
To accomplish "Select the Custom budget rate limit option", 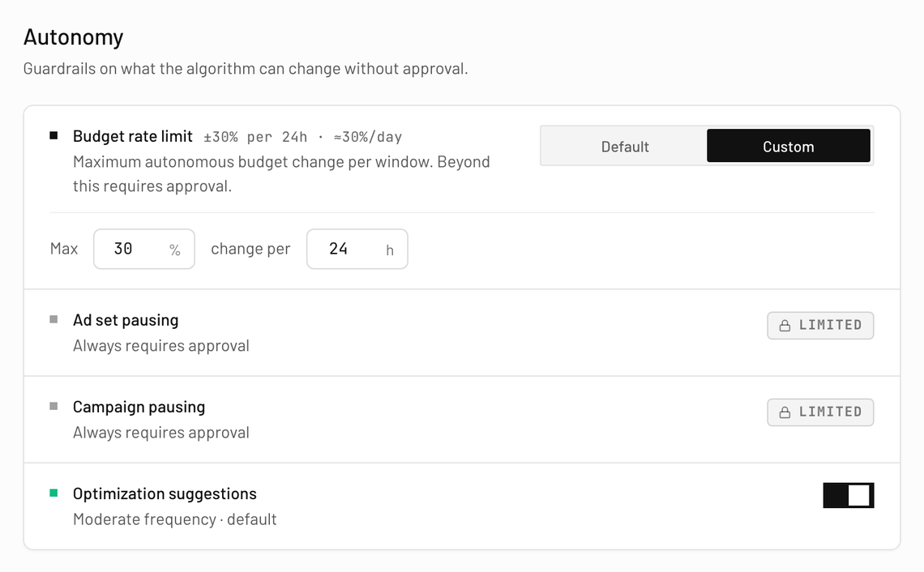I will pyautogui.click(x=789, y=146).
